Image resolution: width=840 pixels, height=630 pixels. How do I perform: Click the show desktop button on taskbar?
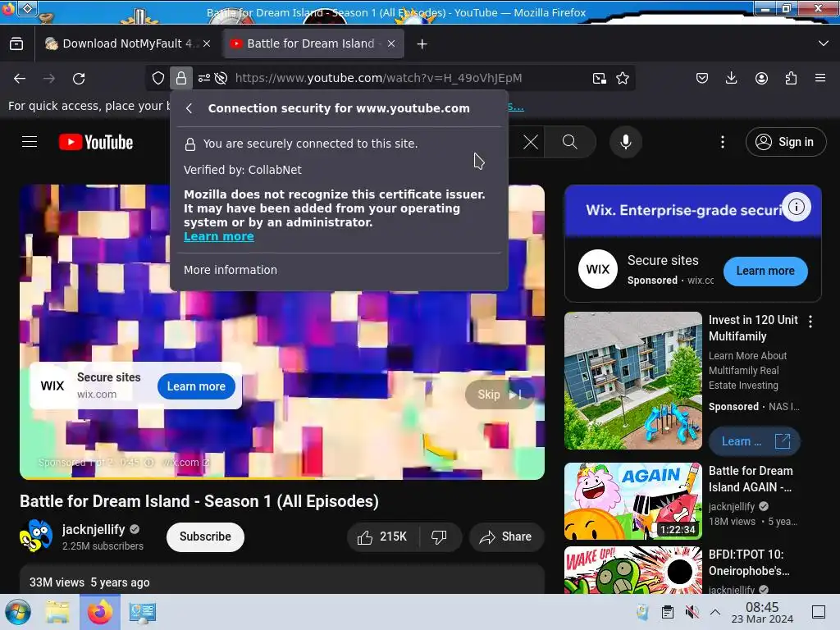click(x=819, y=612)
